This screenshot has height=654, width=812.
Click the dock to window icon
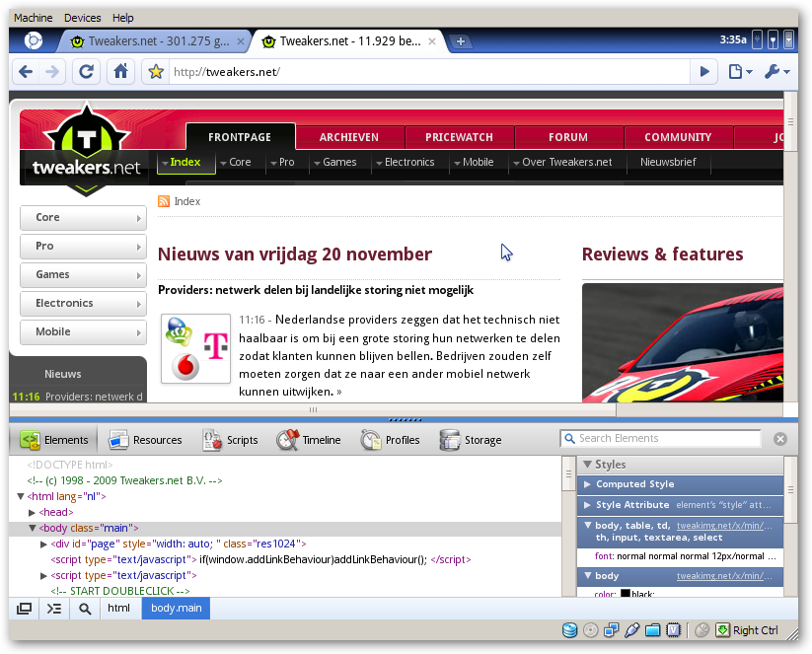tap(24, 609)
